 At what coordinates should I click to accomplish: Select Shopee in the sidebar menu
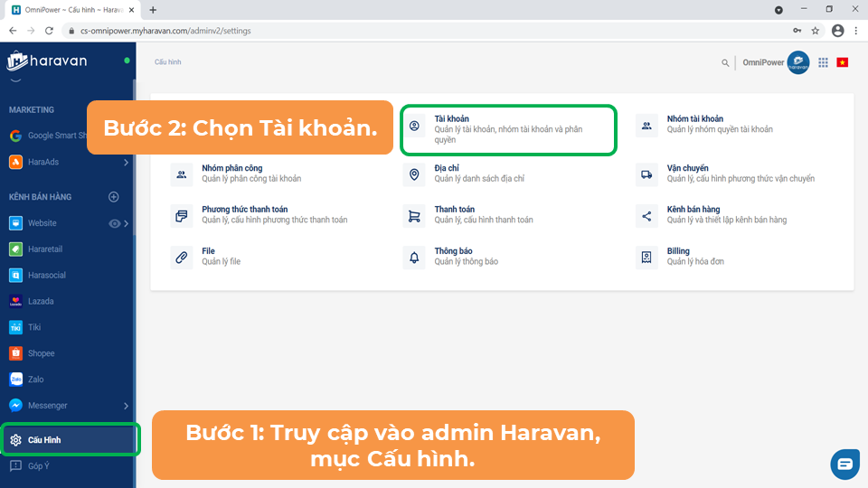tap(41, 353)
